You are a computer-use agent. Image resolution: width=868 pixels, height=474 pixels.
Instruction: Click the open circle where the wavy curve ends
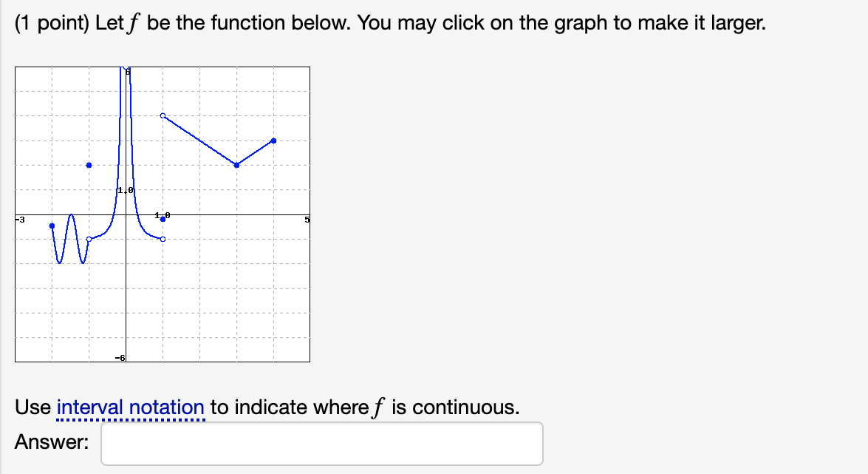[x=89, y=240]
